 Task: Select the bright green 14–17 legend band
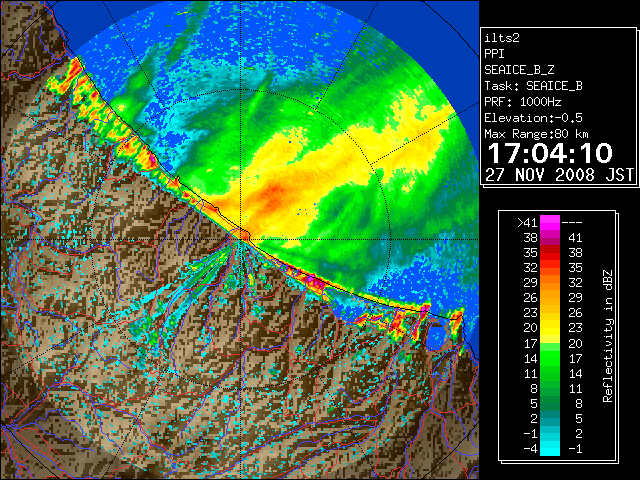pos(550,358)
